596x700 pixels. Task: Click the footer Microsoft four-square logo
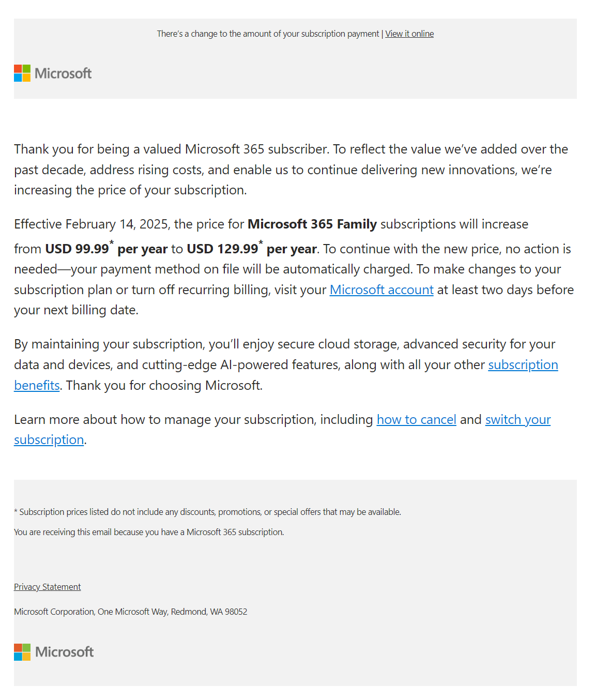click(x=22, y=652)
